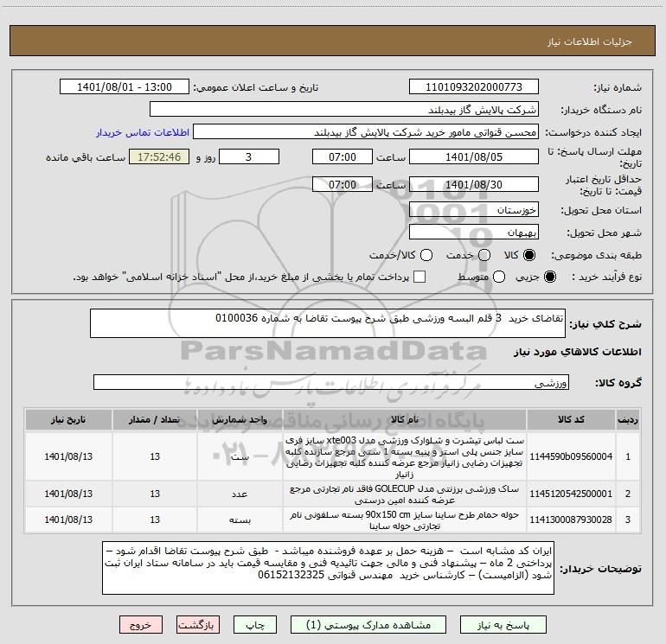Viewport: 666px width, 644px height.
Task: Click product code 1144590b09560004
Action: coord(571,456)
